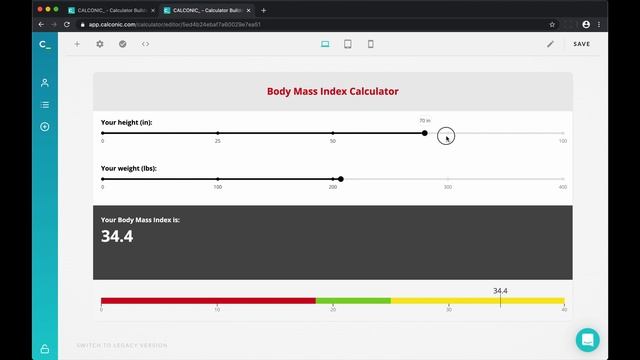Viewport: 640px width, 360px height.
Task: Click Switch to Legacy Version link
Action: click(122, 345)
